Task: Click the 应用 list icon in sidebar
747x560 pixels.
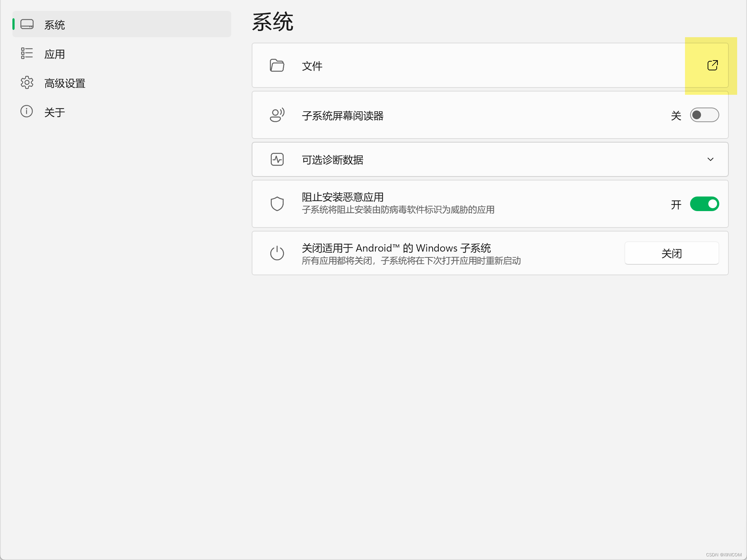Action: (27, 53)
